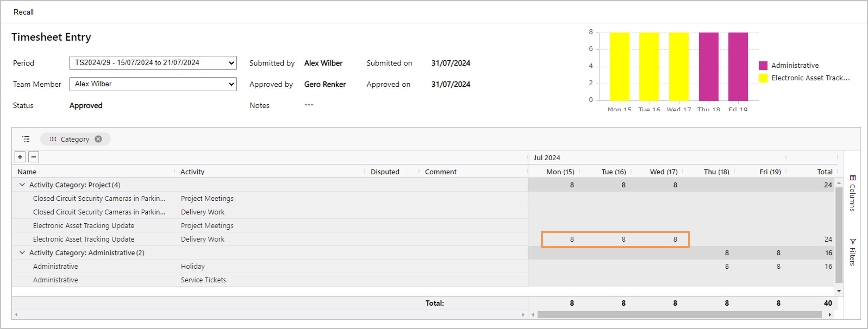This screenshot has height=329, width=868.
Task: Collapse all groups with minus button
Action: tap(33, 157)
